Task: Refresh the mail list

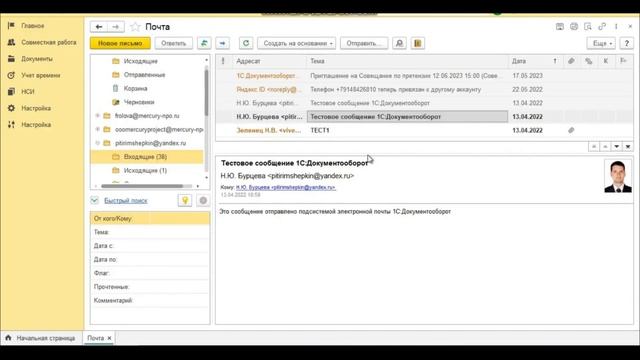Action: 246,43
